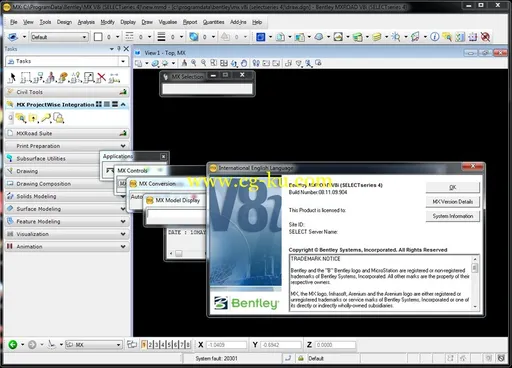Expand the Print Preparation task group

[x=123, y=146]
